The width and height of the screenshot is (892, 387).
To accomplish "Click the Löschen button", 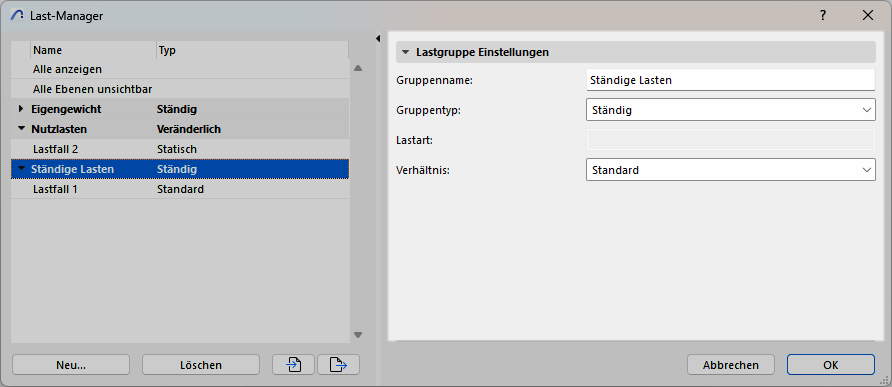I will (x=201, y=365).
